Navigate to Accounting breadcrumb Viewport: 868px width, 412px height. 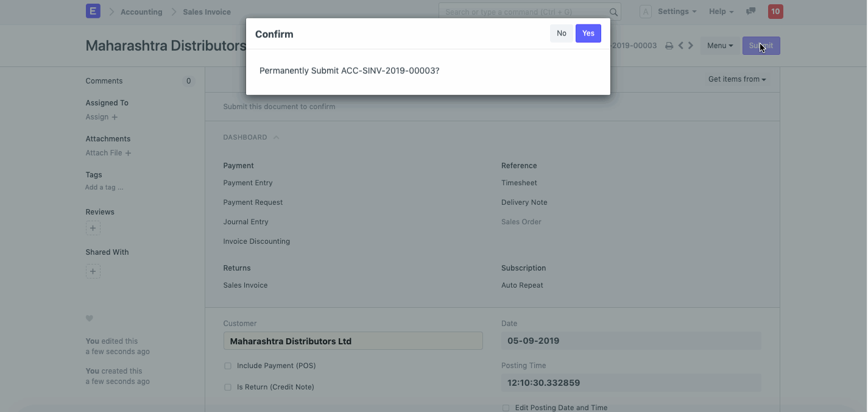(x=141, y=12)
